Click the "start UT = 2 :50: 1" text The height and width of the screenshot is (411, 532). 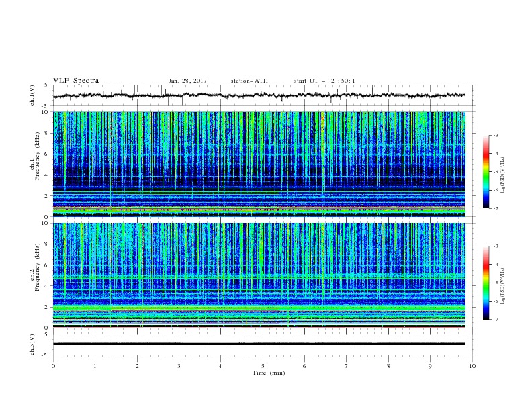[x=324, y=81]
